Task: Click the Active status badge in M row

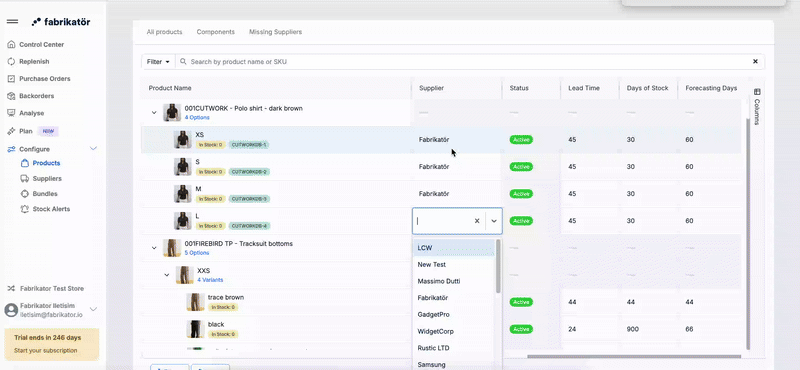Action: point(521,194)
